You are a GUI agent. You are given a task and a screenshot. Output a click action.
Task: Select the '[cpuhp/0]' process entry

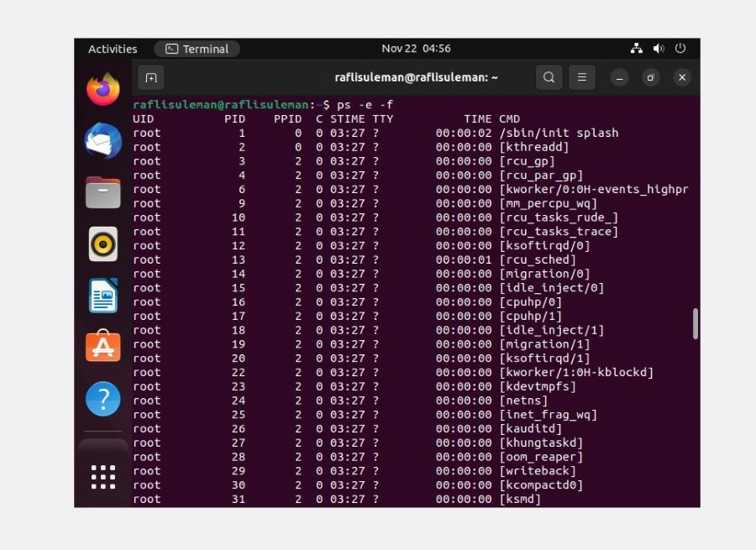[531, 301]
